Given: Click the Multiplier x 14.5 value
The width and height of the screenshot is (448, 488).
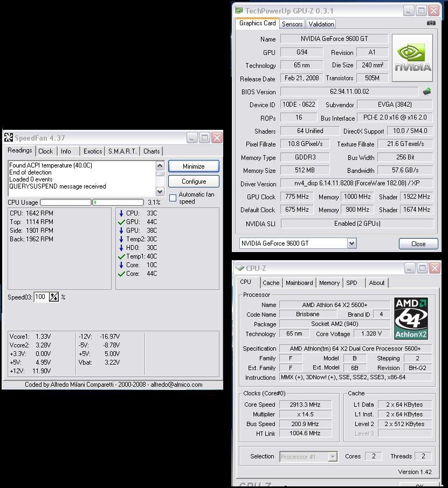Looking at the screenshot, I should pyautogui.click(x=305, y=414).
